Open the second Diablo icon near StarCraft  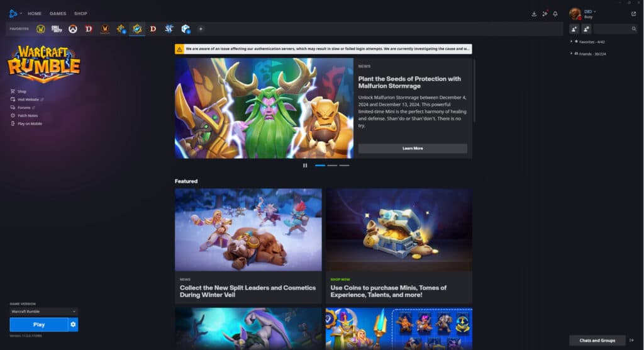coord(153,29)
